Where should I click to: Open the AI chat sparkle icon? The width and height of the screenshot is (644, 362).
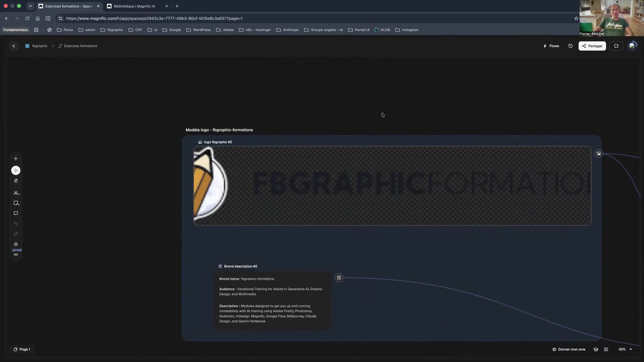tap(616, 46)
